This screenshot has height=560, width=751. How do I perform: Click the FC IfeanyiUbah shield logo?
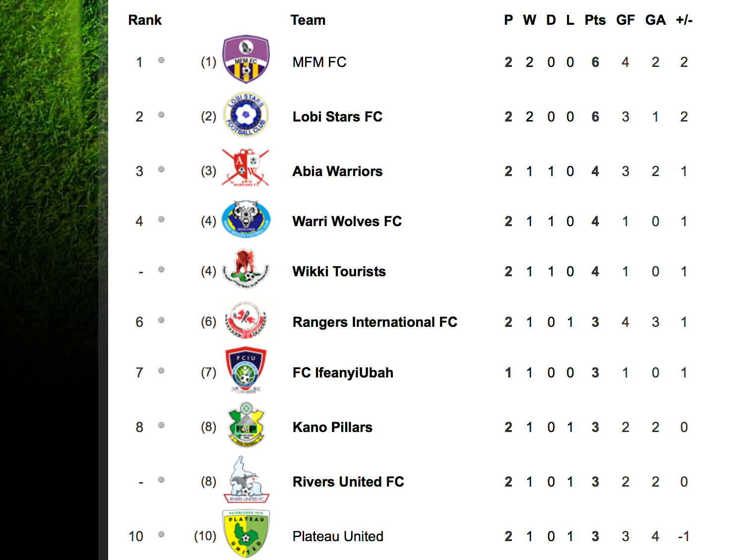(246, 370)
